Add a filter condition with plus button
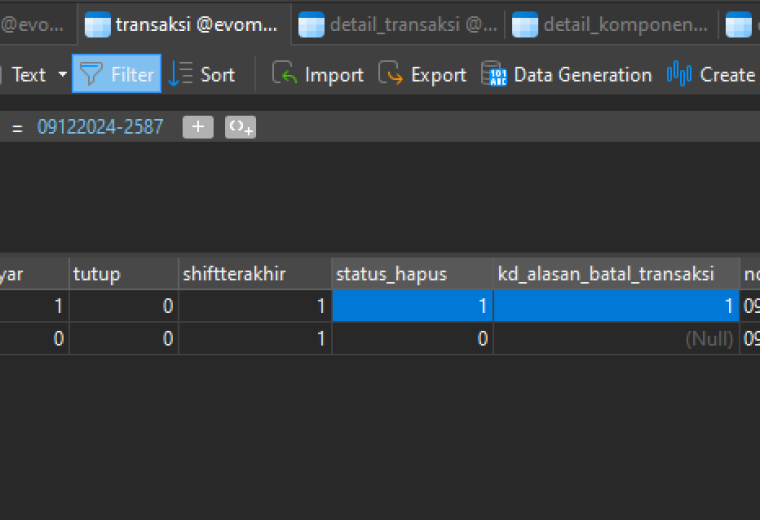Image resolution: width=760 pixels, height=520 pixels. pos(198,127)
